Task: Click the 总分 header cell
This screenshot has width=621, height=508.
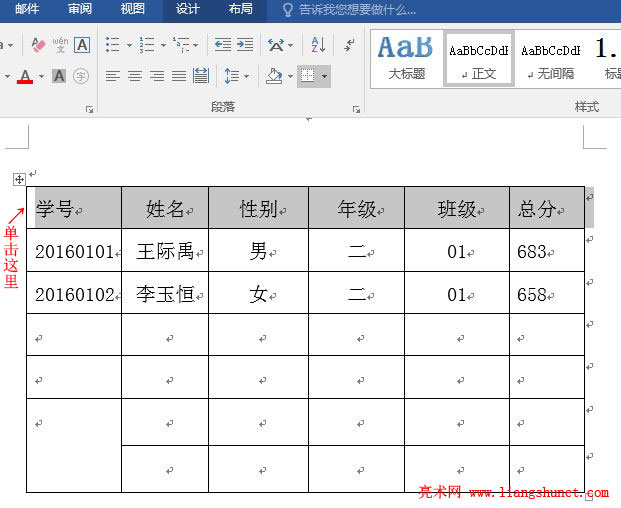Action: tap(547, 208)
